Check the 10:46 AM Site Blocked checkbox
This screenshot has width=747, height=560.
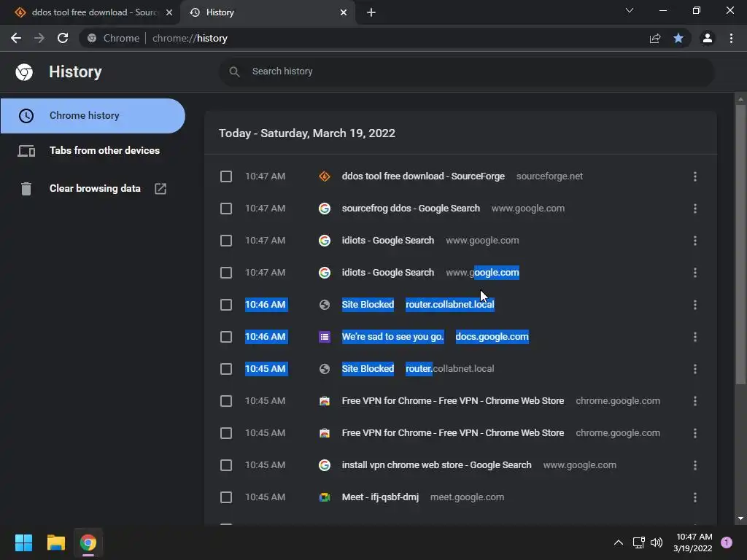(226, 305)
